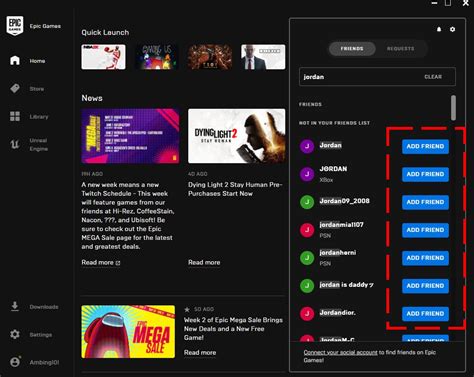Open Unreal Engine icon in sidebar

tap(15, 144)
